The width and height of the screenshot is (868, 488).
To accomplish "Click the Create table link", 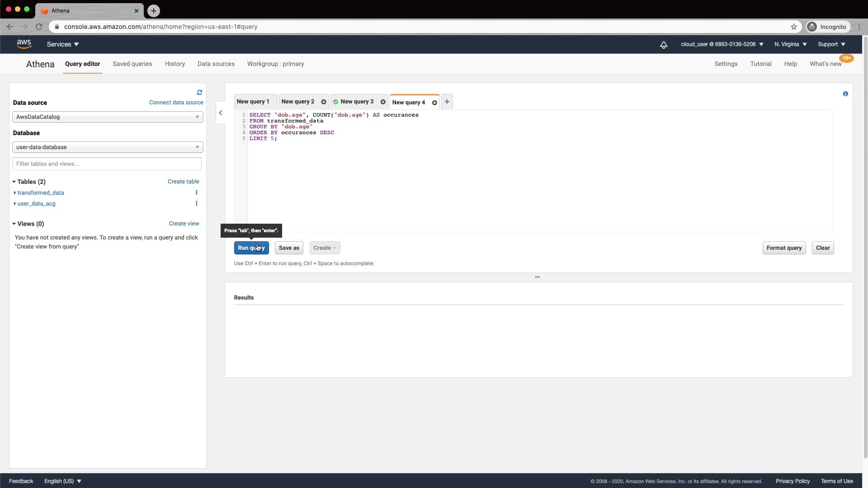I will 183,182.
